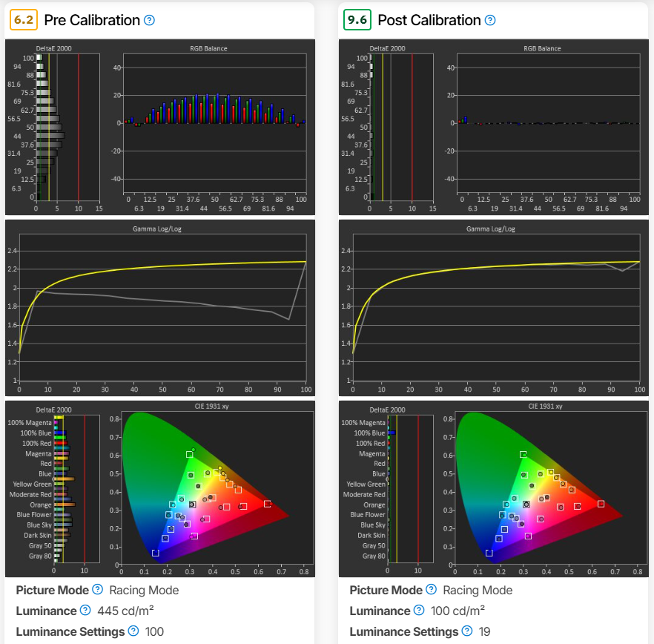
Task: Click the Pre Calibration heading text
Action: pyautogui.click(x=92, y=20)
